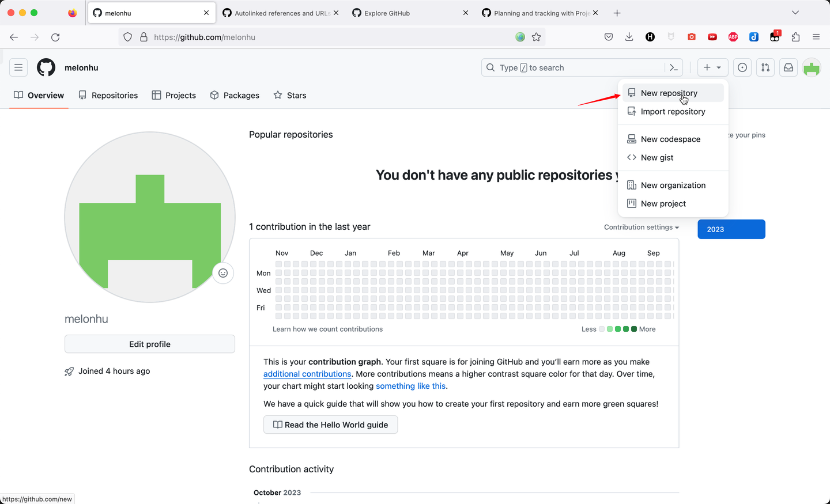
Task: Click the darkest green legend swatch
Action: click(x=634, y=329)
